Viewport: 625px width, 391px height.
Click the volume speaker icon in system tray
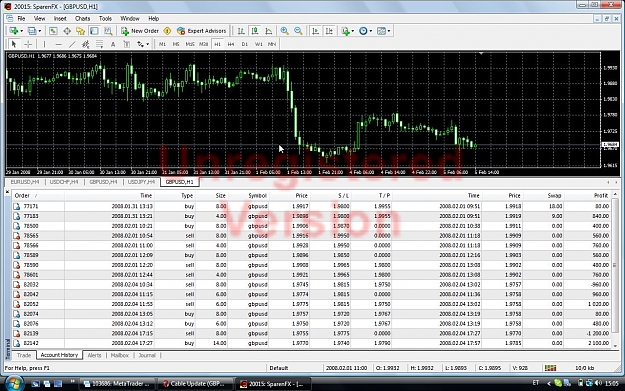[598, 383]
